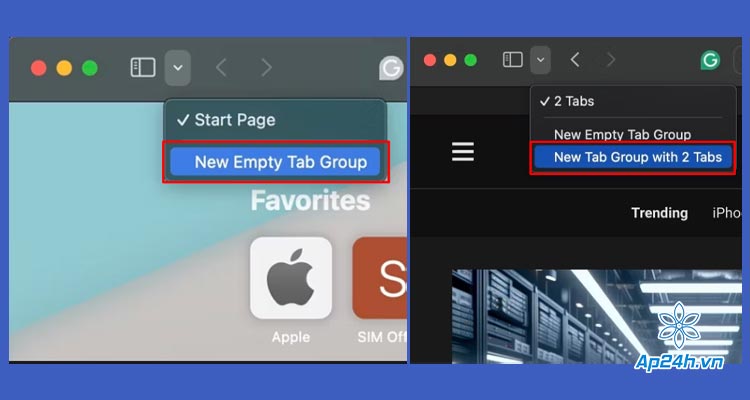Minimize right window with yellow button
The width and height of the screenshot is (750, 400).
450,60
